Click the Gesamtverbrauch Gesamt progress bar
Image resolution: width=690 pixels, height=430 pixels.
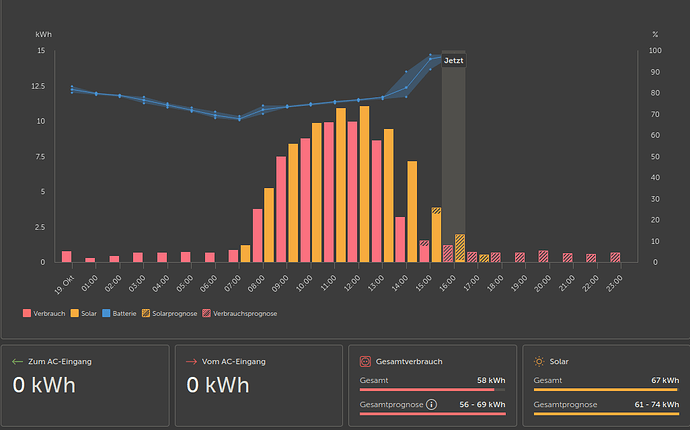coord(433,390)
